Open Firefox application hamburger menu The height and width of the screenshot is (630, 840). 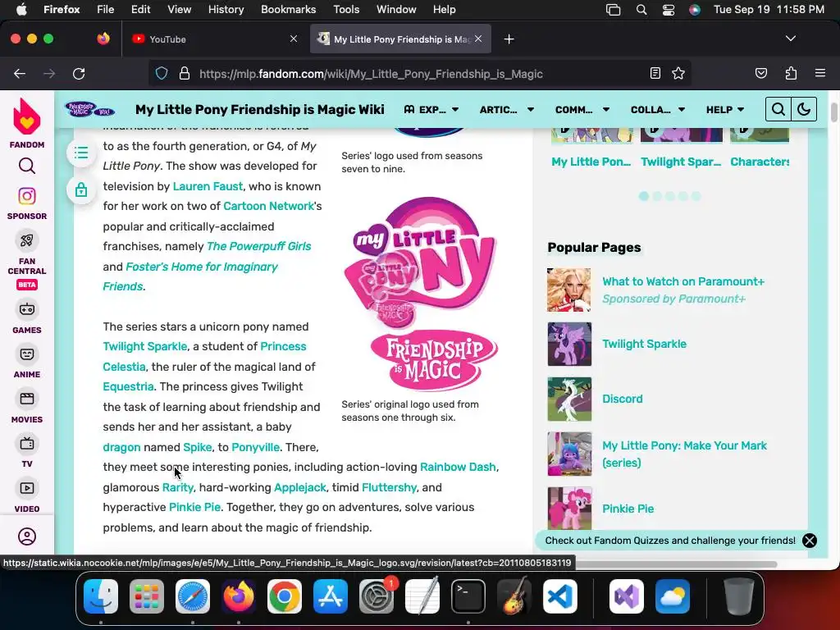[x=820, y=73]
